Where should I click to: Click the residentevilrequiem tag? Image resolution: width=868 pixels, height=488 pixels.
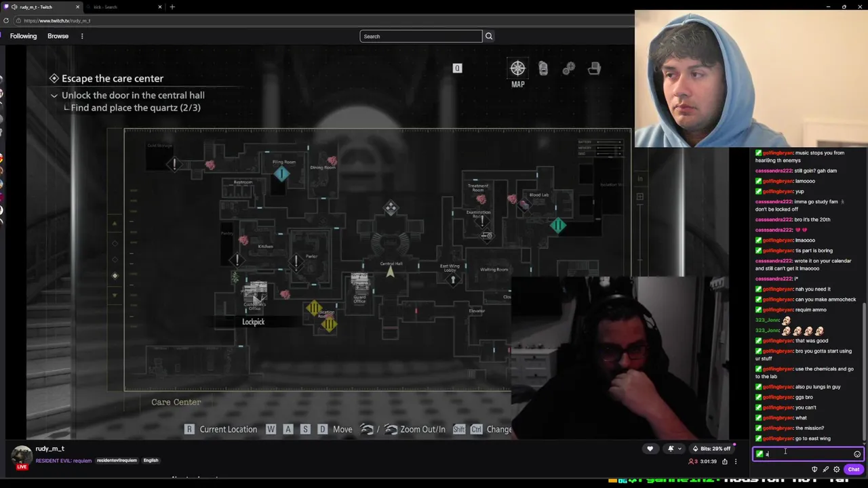click(117, 460)
